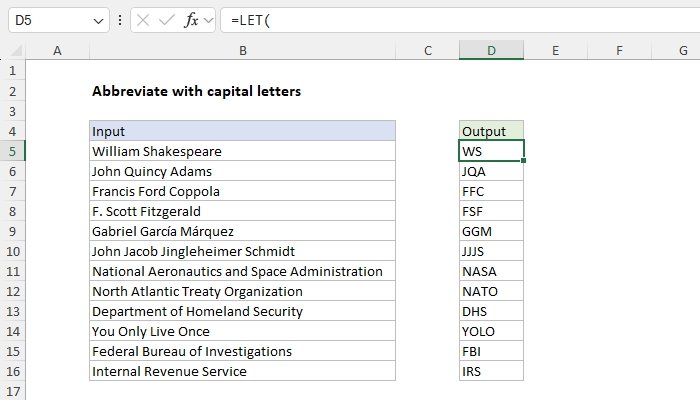
Task: Select cell 'National Aeronautics and Space Administration'
Action: click(242, 271)
